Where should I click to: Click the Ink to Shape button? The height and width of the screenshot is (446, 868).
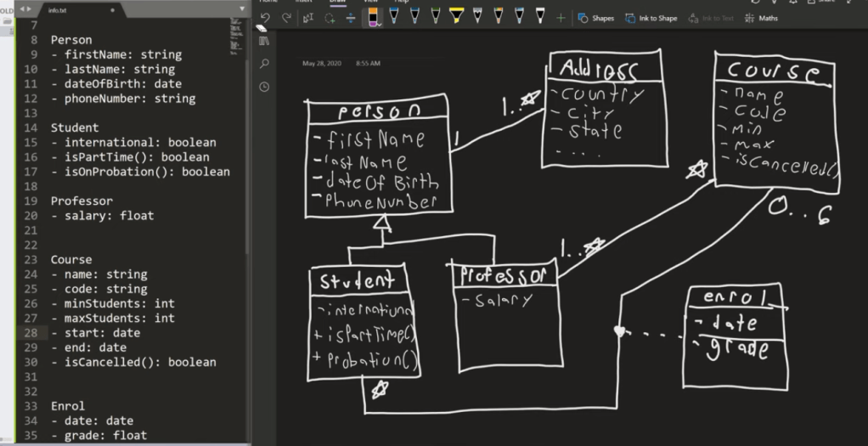(651, 18)
